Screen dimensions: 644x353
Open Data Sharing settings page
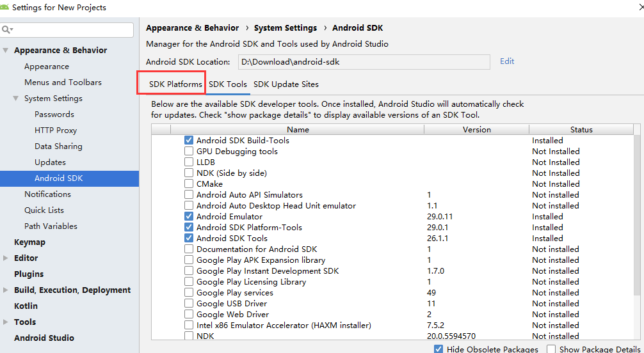(58, 146)
